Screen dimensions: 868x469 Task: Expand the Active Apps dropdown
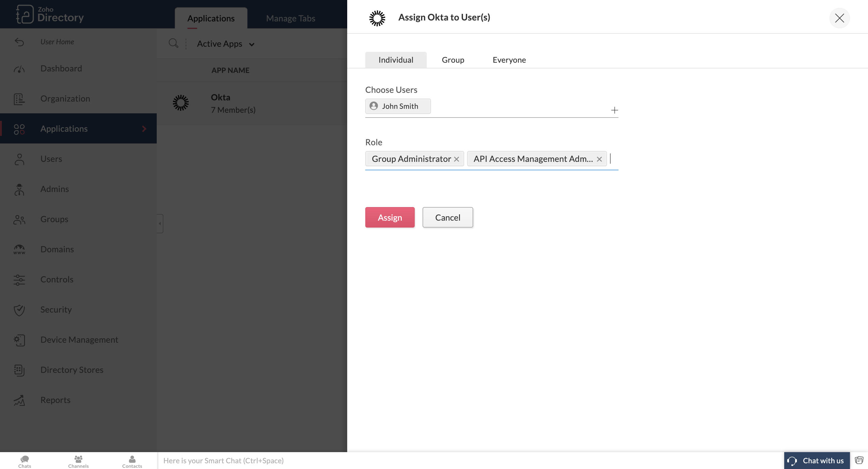coord(225,44)
